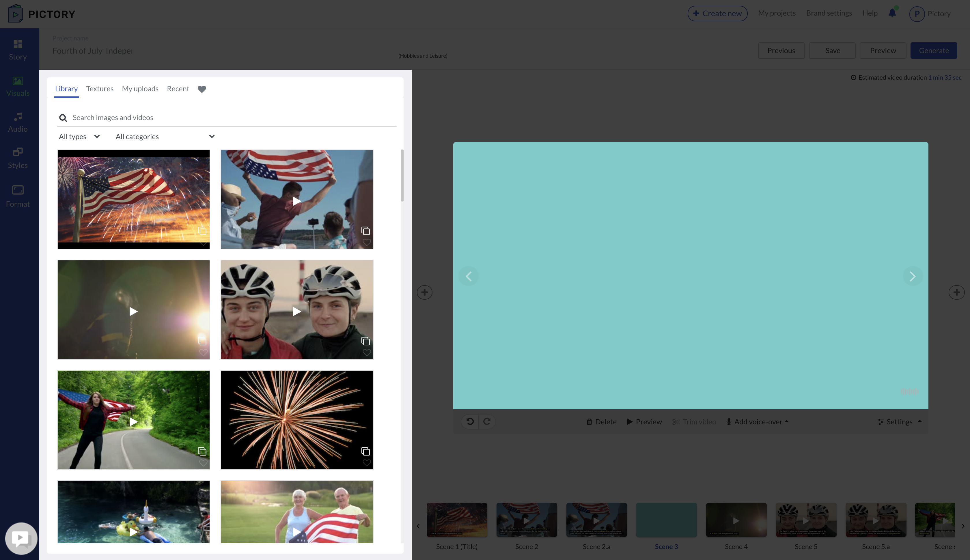Click the notifications bell icon
This screenshot has height=560, width=970.
pos(892,13)
